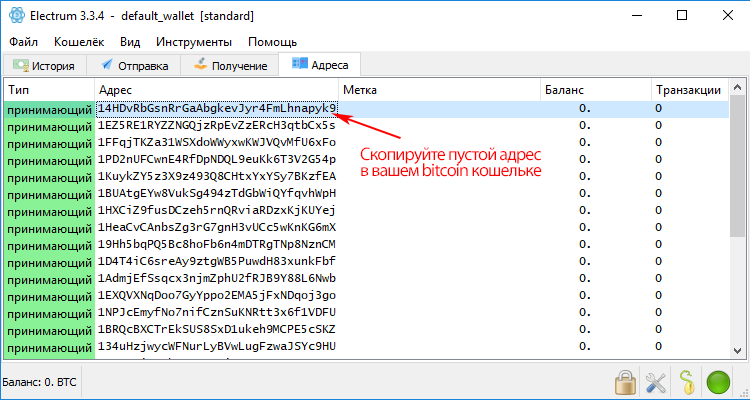Open the Помощь menu
The width and height of the screenshot is (750, 400).
coord(273,42)
